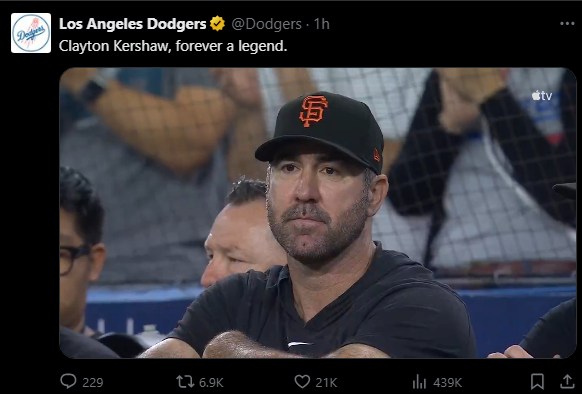Bookmark this Dodgers post
582x394 pixels.
click(x=537, y=381)
